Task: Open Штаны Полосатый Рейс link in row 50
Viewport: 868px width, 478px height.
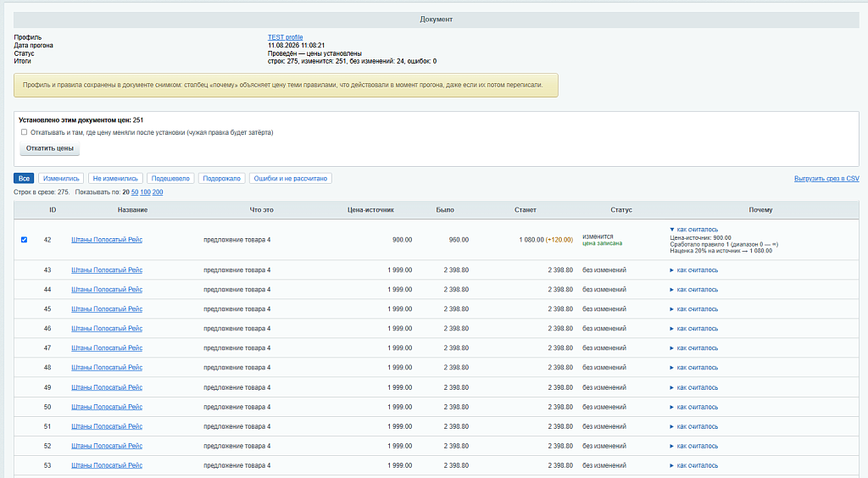Action: pyautogui.click(x=107, y=407)
